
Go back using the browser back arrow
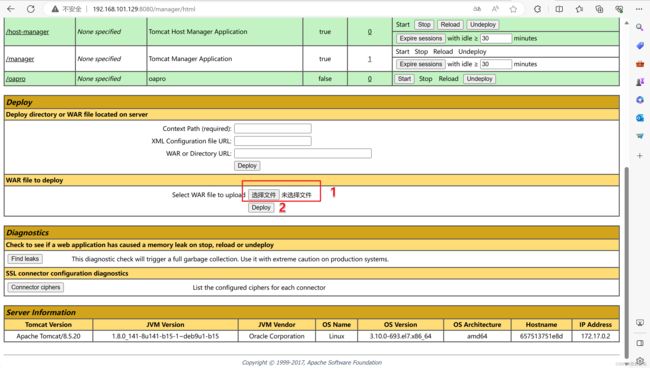(x=11, y=9)
